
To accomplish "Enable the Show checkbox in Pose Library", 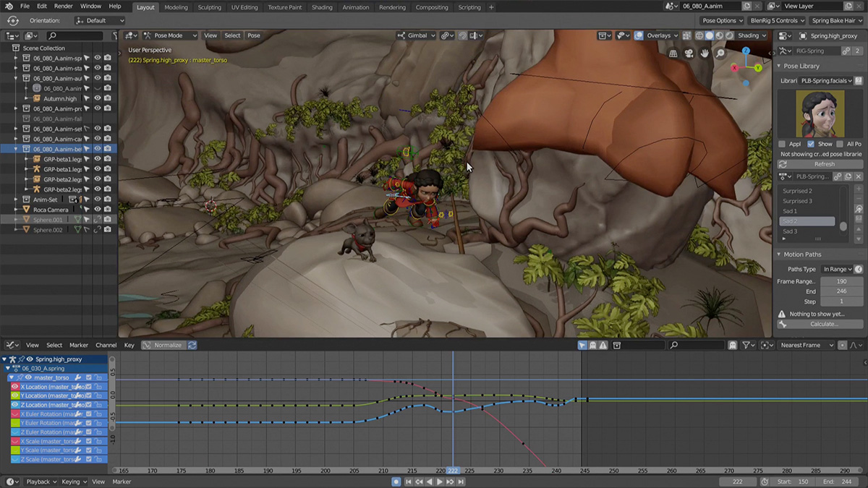I will 811,144.
